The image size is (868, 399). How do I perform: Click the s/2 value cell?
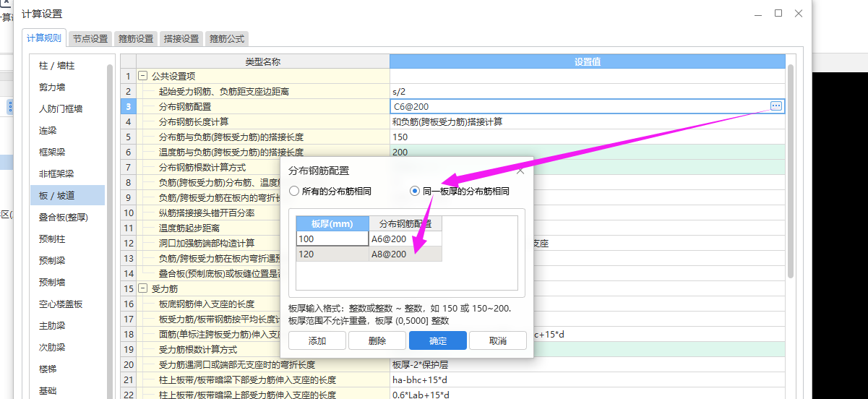pos(588,91)
